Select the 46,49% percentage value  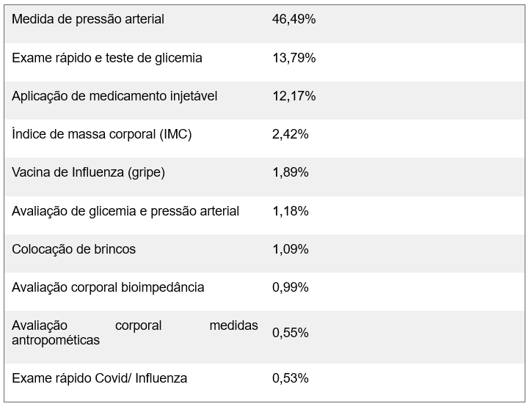pos(294,20)
